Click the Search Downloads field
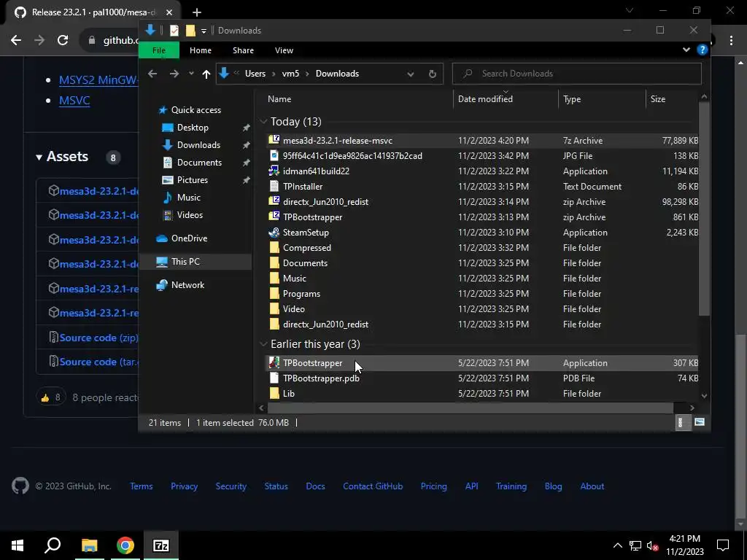Viewport: 747px width, 560px height. (576, 74)
